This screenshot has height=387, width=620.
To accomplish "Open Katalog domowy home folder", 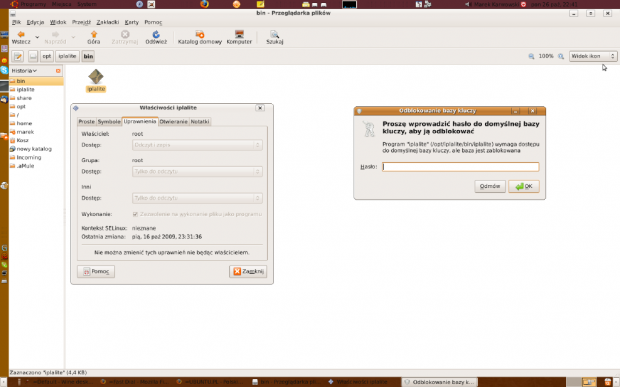I will pyautogui.click(x=200, y=37).
